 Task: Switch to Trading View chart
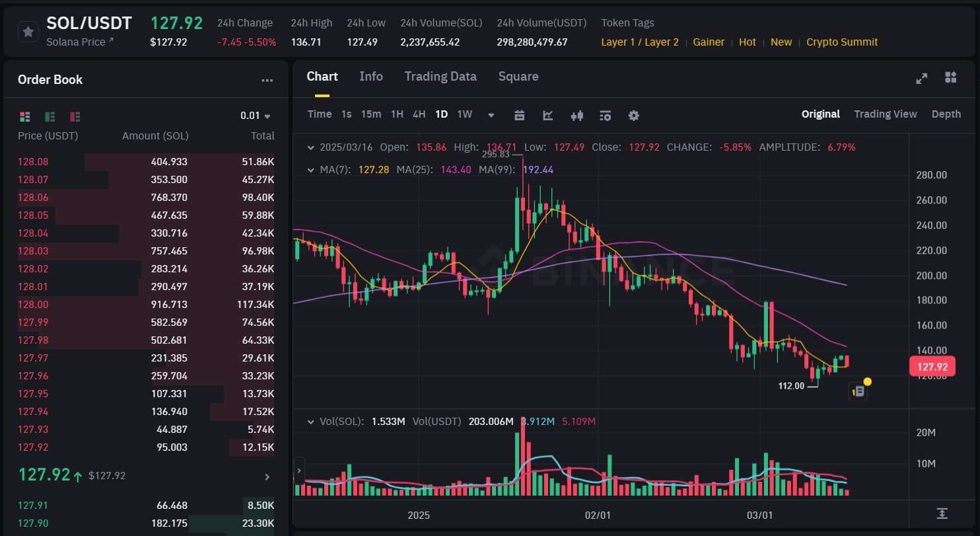[x=886, y=114]
